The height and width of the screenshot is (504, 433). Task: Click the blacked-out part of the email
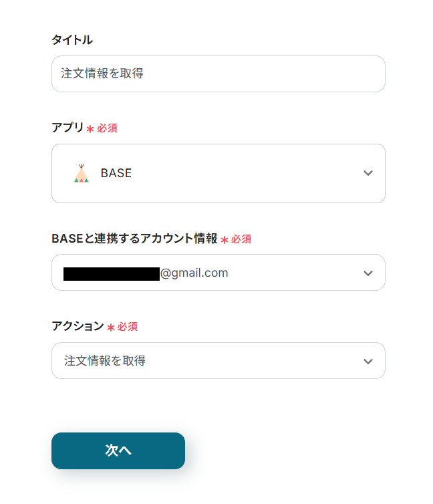pos(111,273)
